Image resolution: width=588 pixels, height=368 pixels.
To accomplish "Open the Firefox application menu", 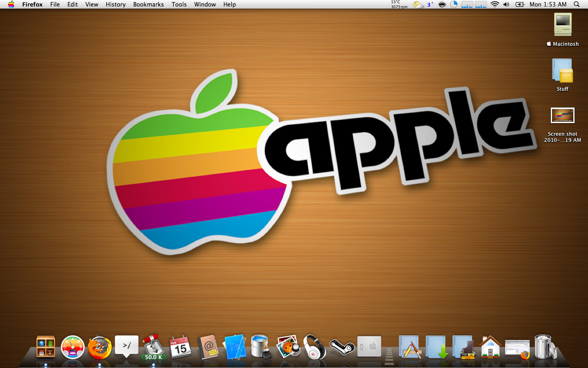I will (32, 4).
